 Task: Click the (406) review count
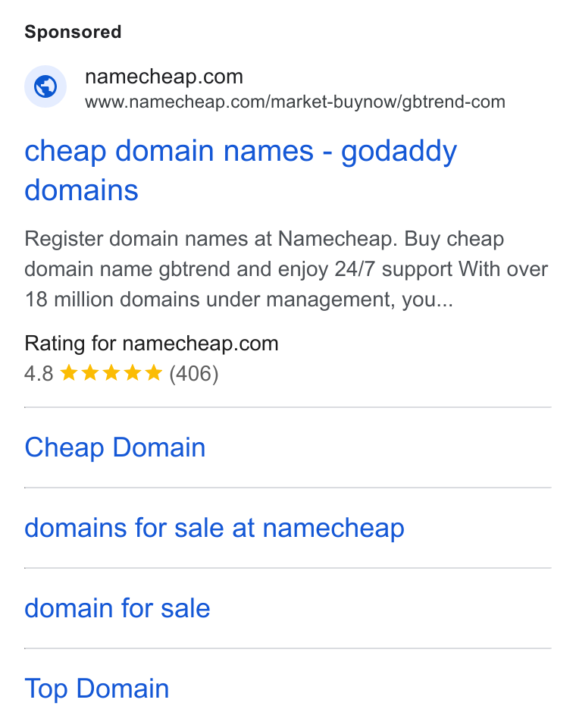tap(194, 374)
